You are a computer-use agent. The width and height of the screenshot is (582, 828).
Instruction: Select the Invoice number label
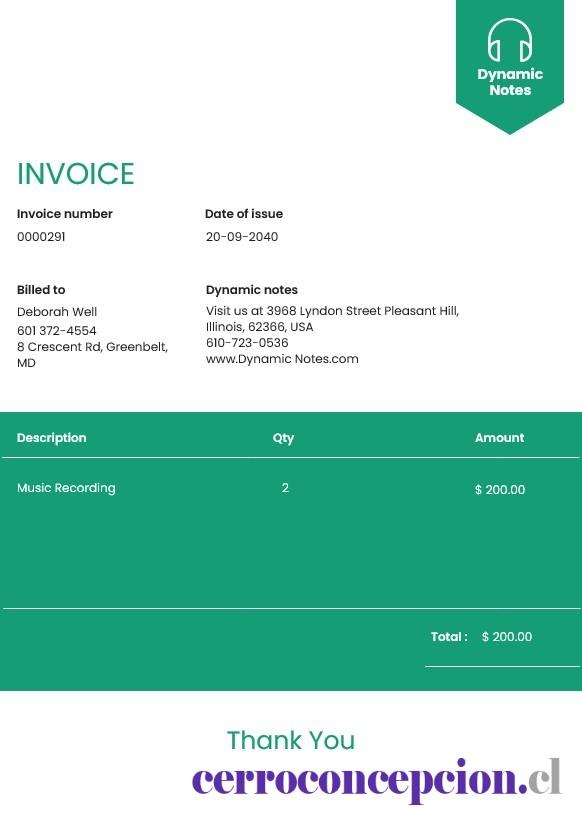tap(64, 214)
